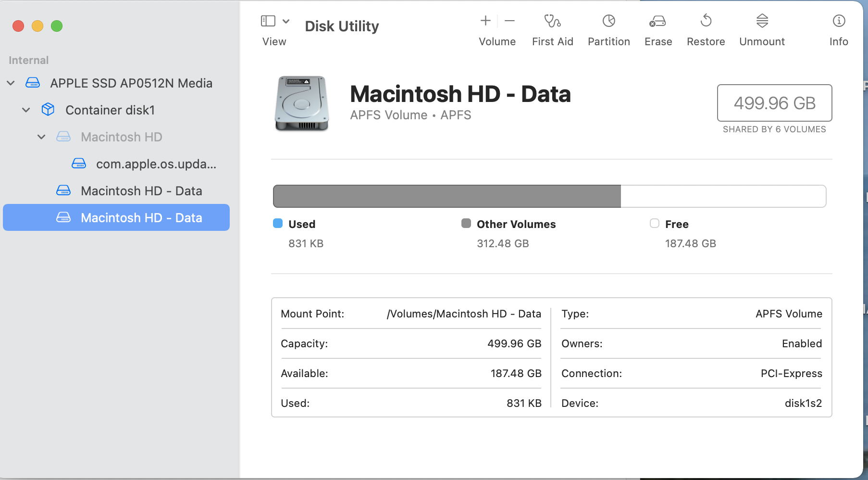The height and width of the screenshot is (480, 868).
Task: Select com.apple.os.update snapshot in sidebar
Action: pyautogui.click(x=156, y=164)
